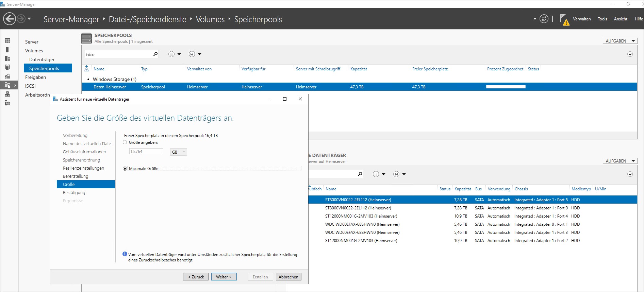Image resolution: width=644 pixels, height=292 pixels.
Task: Select ST12000NM001G disk on Port 4
Action: point(473,216)
